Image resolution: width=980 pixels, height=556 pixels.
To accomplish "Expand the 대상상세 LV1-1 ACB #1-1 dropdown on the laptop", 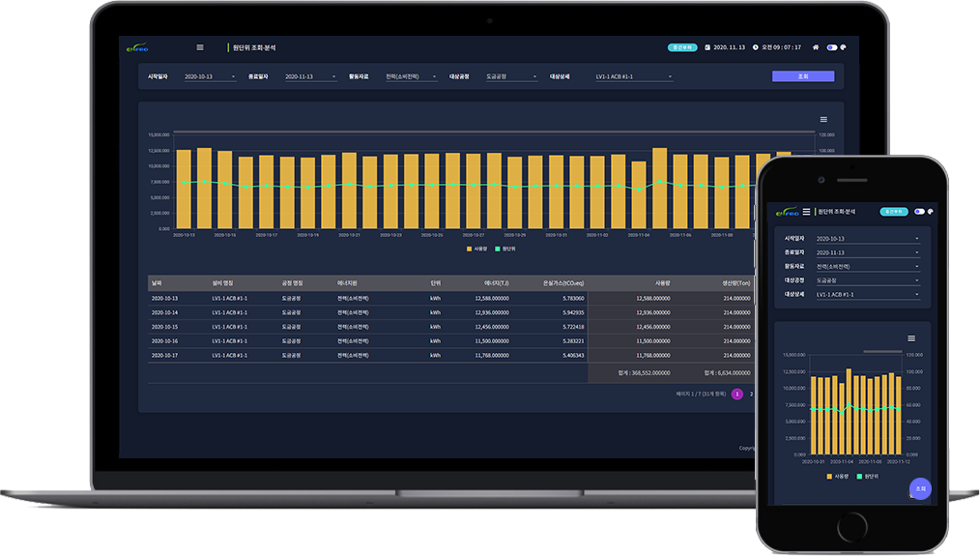I will pyautogui.click(x=634, y=76).
